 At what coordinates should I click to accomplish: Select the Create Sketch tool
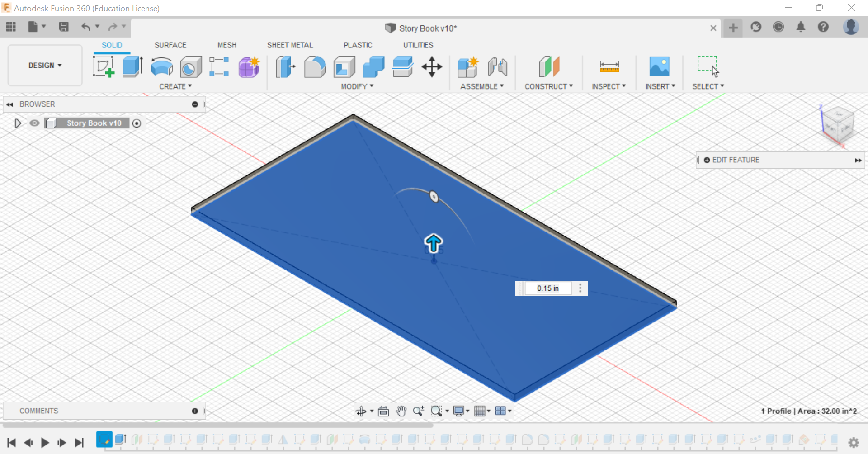104,66
